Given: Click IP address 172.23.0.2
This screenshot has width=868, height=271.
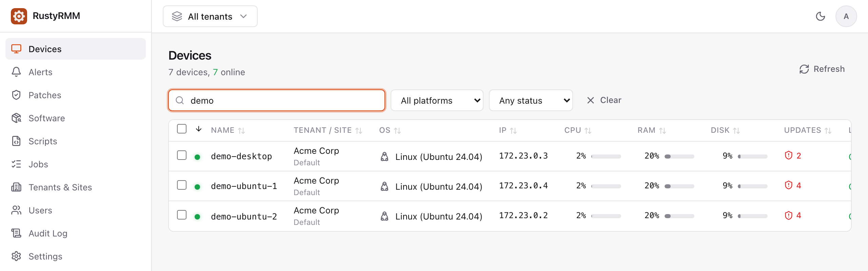Looking at the screenshot, I should (523, 215).
